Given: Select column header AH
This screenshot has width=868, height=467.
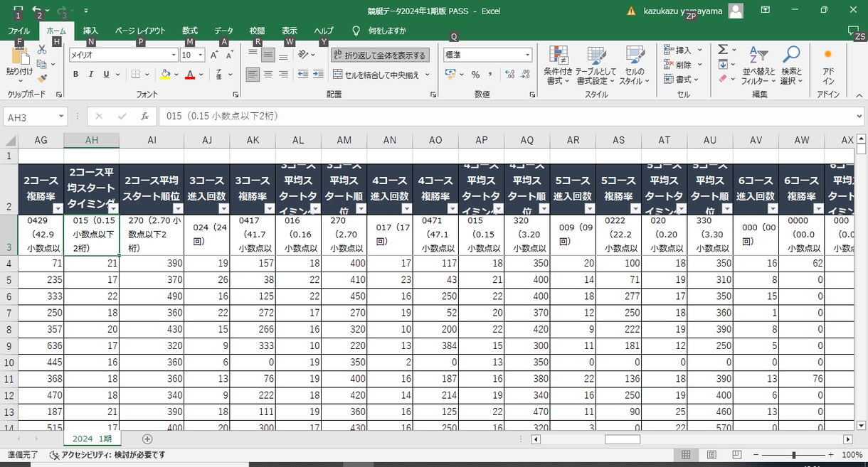Looking at the screenshot, I should tap(92, 140).
